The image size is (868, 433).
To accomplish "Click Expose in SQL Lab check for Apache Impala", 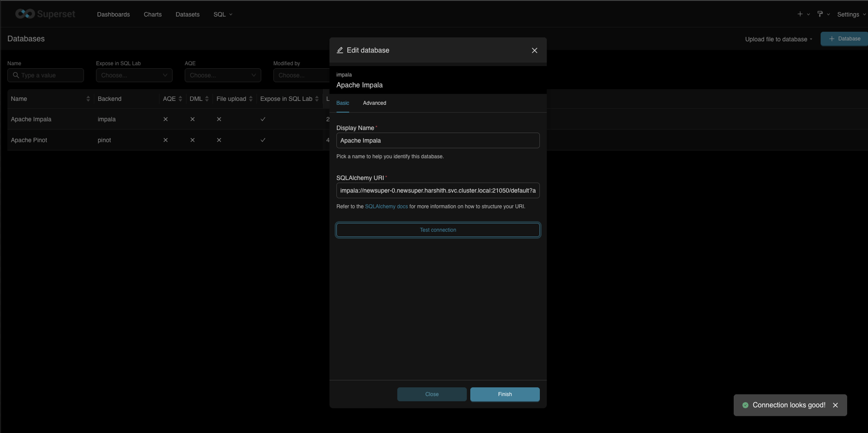I will tap(263, 119).
